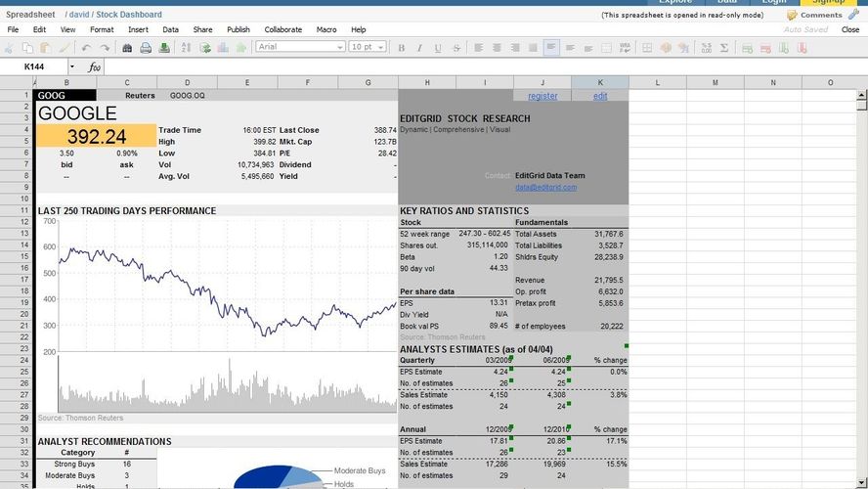The width and height of the screenshot is (868, 489).
Task: Click the Undo arrow icon
Action: 86,48
